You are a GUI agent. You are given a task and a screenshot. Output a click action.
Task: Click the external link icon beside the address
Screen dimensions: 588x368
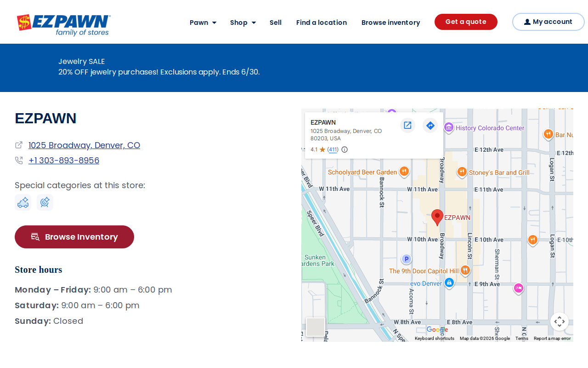point(19,145)
